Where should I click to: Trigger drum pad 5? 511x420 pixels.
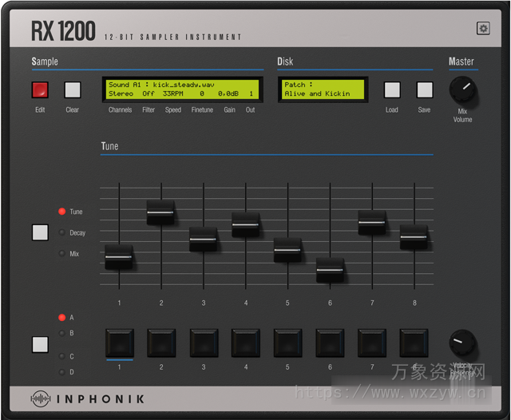[x=287, y=343]
